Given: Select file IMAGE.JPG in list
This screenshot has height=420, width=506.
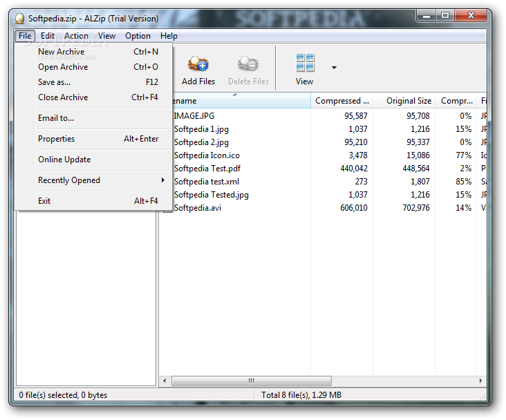Looking at the screenshot, I should coord(194,116).
